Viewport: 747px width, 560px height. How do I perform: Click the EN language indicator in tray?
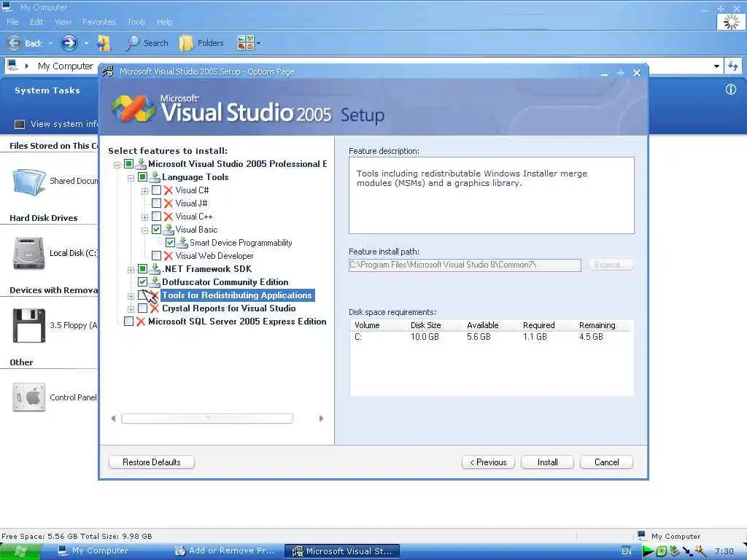627,551
